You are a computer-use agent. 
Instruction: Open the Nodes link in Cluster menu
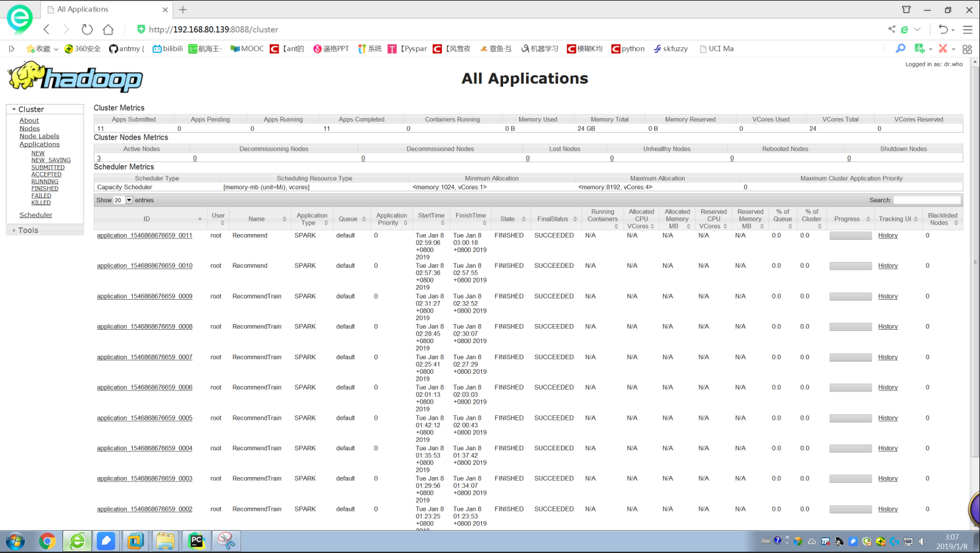(x=29, y=128)
